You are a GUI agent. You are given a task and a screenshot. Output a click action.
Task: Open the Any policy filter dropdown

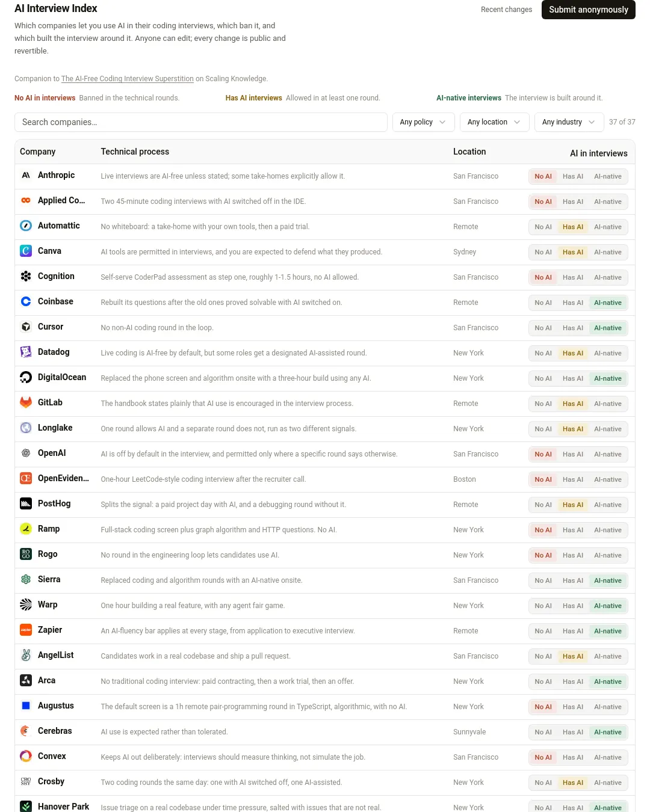(422, 122)
